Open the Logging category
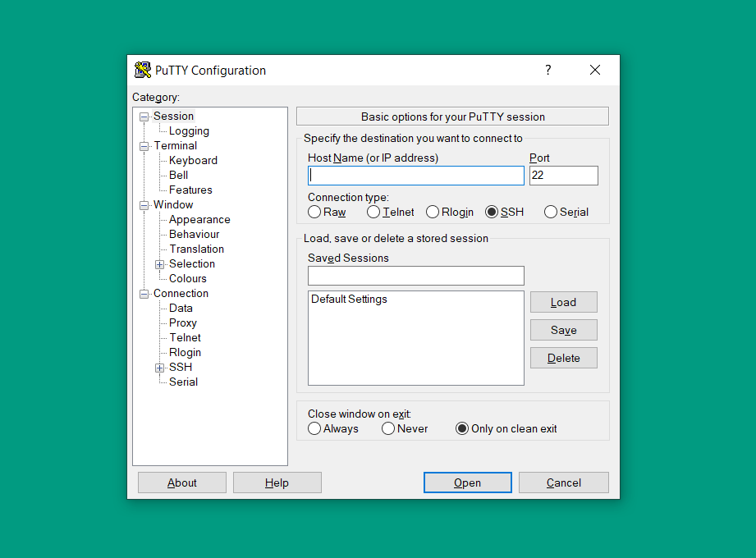756x558 pixels. [189, 131]
